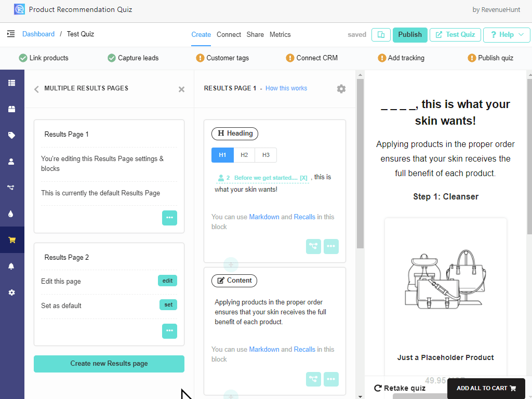The width and height of the screenshot is (532, 399).
Task: Switch to the Connect tab
Action: pos(229,35)
